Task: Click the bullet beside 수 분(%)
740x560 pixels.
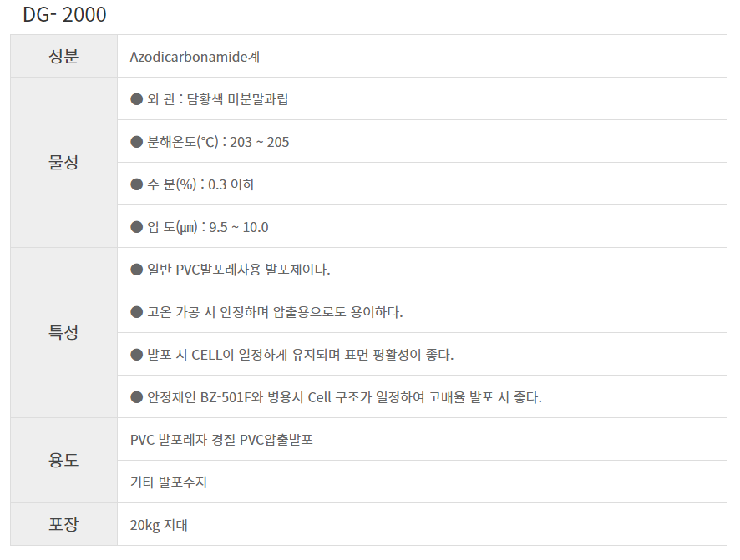Action: point(137,184)
